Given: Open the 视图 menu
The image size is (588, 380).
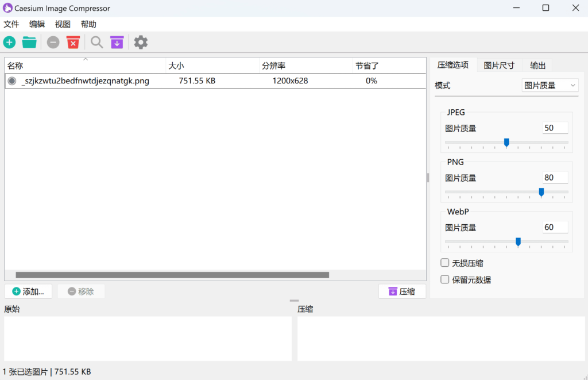Looking at the screenshot, I should 63,24.
